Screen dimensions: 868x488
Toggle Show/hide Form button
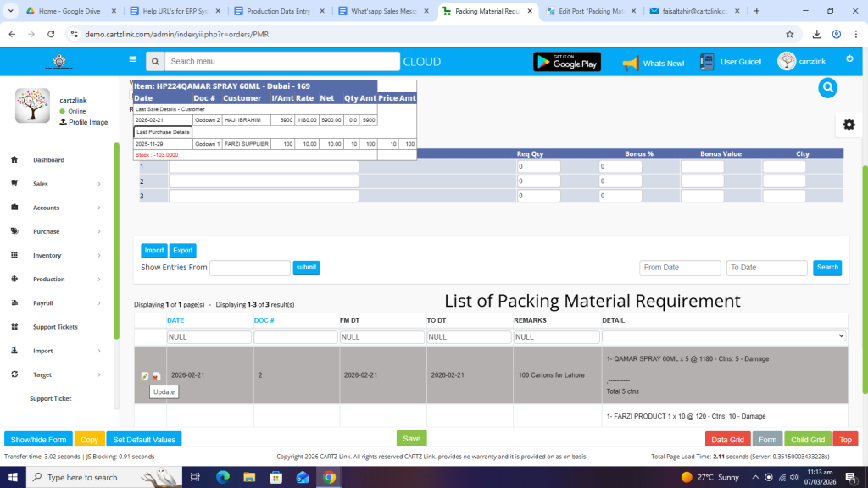(38, 440)
